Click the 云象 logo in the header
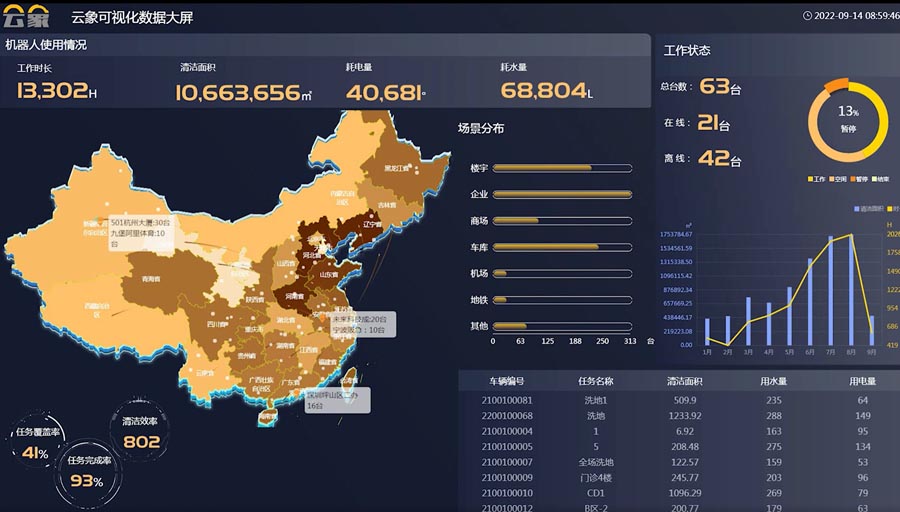 point(26,16)
